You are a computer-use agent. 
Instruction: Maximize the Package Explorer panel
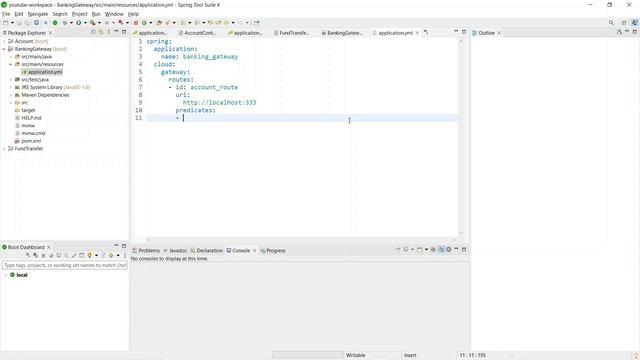click(x=124, y=32)
